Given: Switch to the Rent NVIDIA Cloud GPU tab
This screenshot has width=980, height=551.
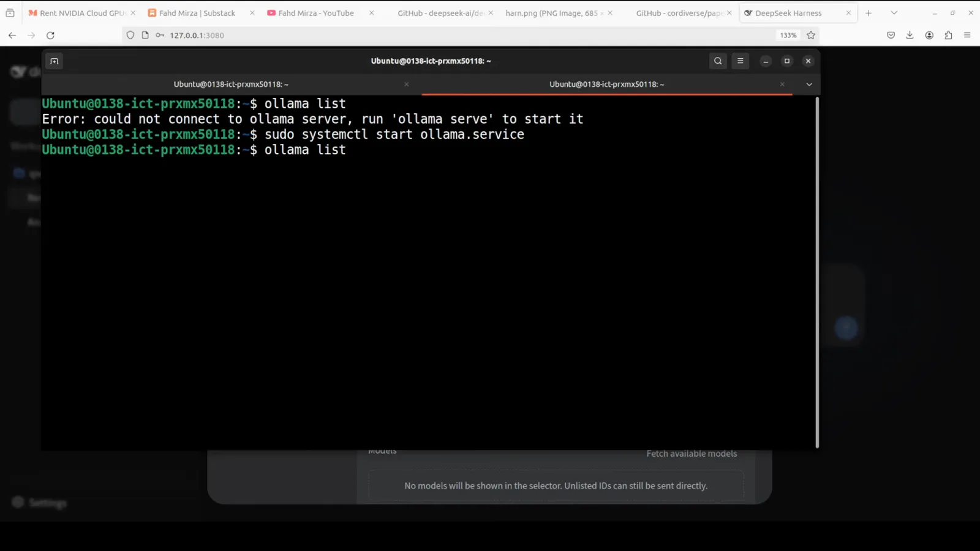Looking at the screenshot, I should tap(81, 13).
